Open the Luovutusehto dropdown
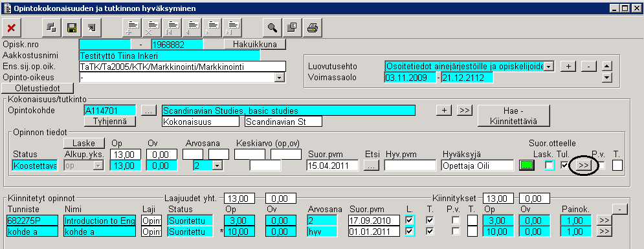Screen dimensions: 644x249 point(550,66)
